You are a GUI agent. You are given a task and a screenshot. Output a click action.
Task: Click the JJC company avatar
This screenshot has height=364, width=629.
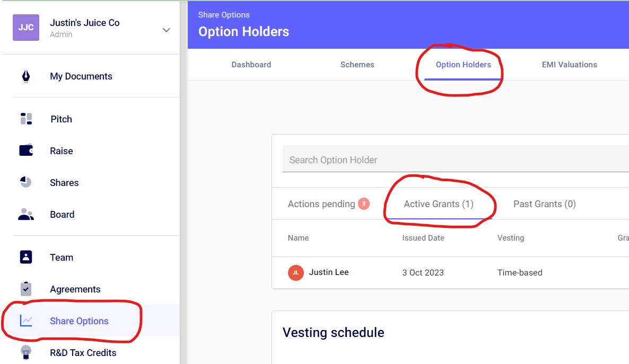tap(26, 28)
